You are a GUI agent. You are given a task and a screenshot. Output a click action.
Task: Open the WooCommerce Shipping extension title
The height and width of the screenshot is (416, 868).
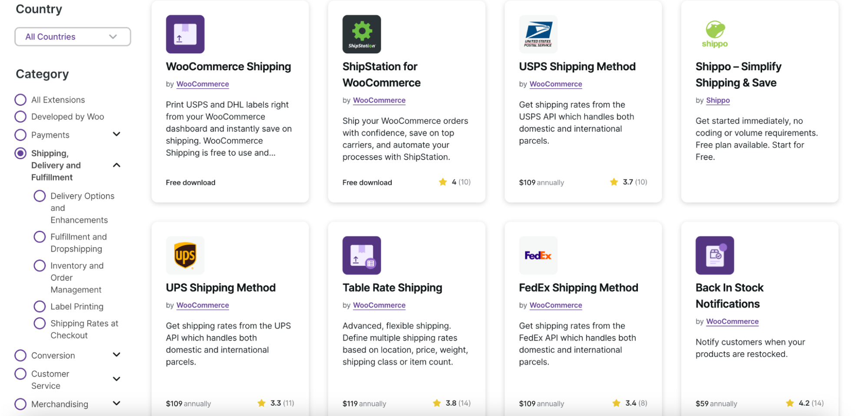[x=228, y=66]
